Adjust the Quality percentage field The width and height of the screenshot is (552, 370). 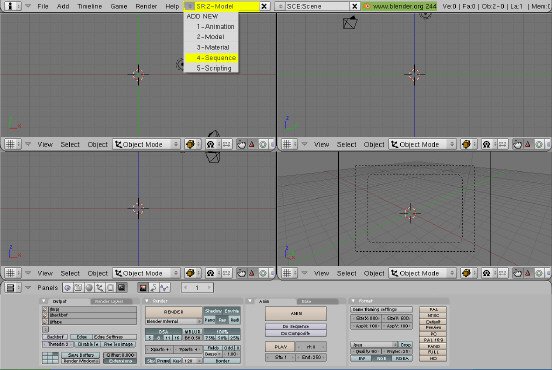[x=366, y=351]
